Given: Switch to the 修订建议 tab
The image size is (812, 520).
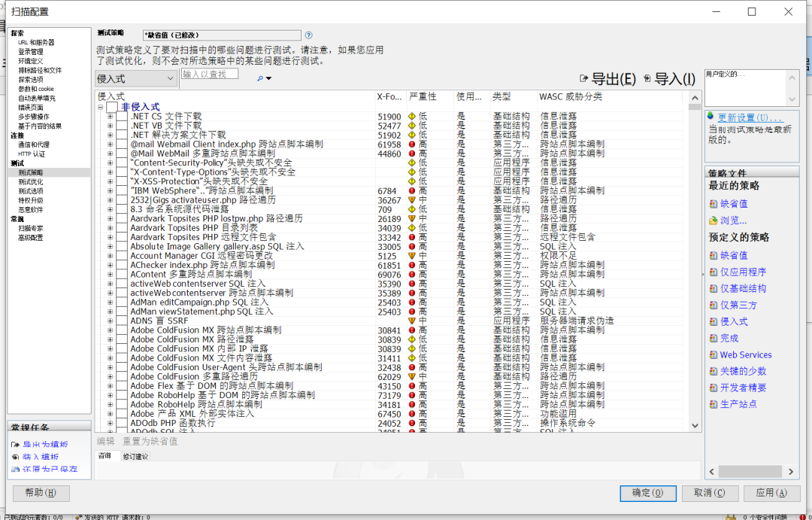Looking at the screenshot, I should tap(136, 455).
